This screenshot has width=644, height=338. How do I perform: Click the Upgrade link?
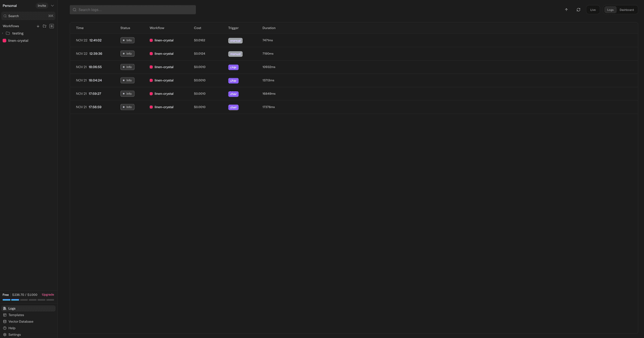click(x=47, y=295)
